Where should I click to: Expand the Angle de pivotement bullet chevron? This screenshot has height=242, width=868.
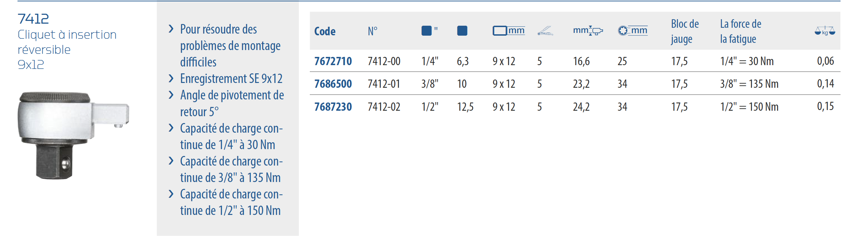pyautogui.click(x=171, y=95)
